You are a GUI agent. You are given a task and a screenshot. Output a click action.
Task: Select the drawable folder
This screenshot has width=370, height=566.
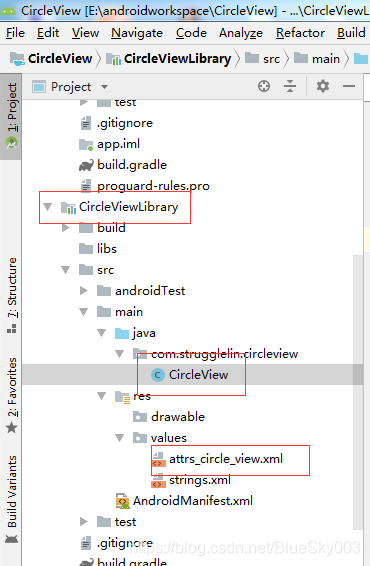(178, 417)
